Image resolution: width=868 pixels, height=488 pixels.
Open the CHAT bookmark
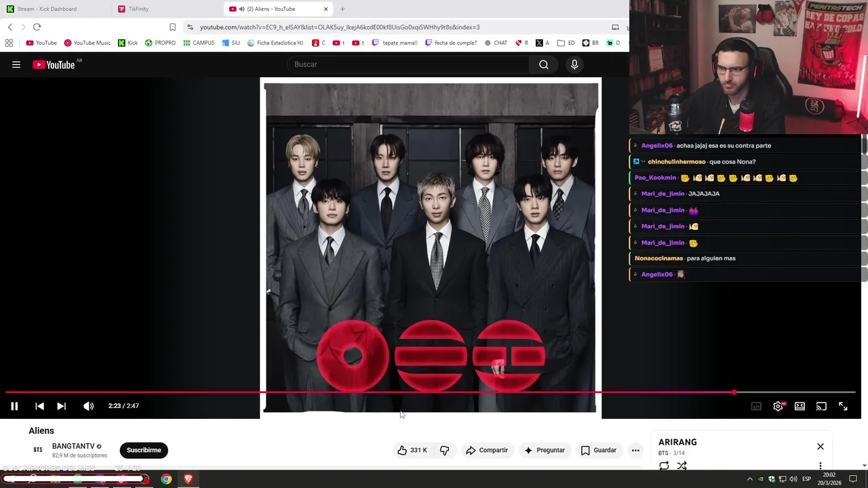coord(496,43)
